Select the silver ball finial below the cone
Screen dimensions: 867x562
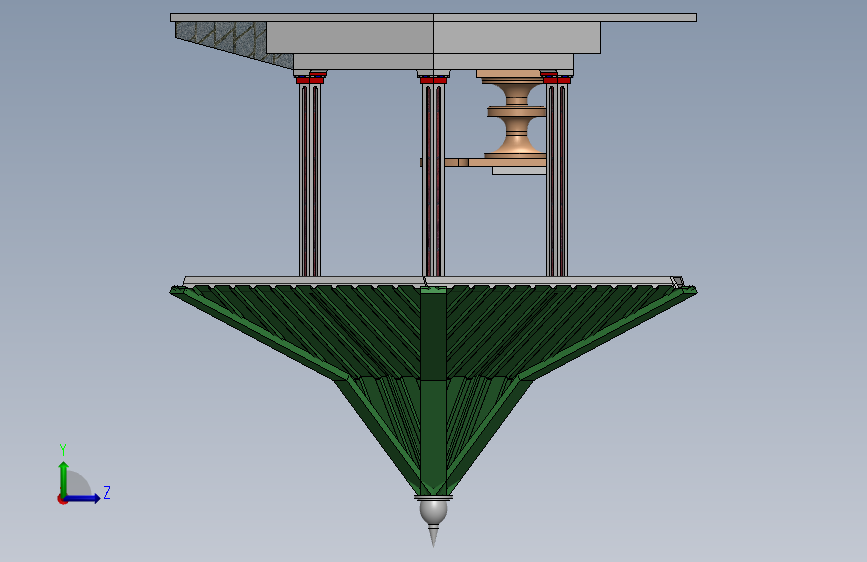[434, 512]
